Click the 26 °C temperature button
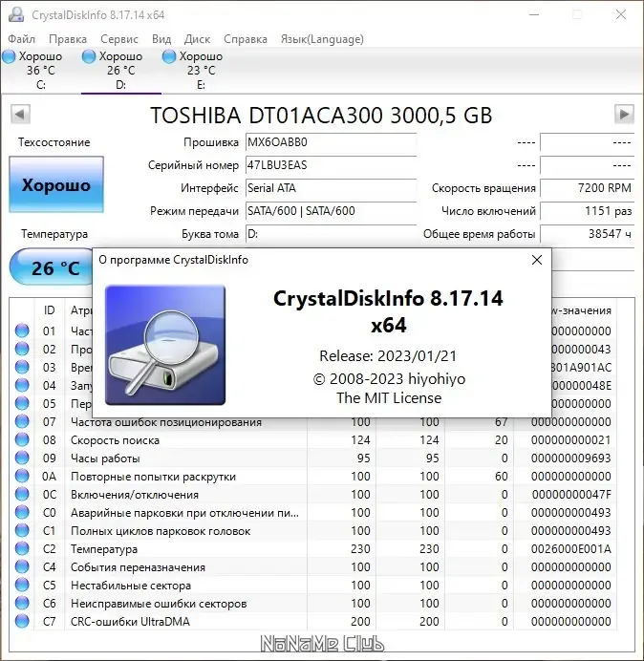This screenshot has height=661, width=644. click(x=52, y=268)
